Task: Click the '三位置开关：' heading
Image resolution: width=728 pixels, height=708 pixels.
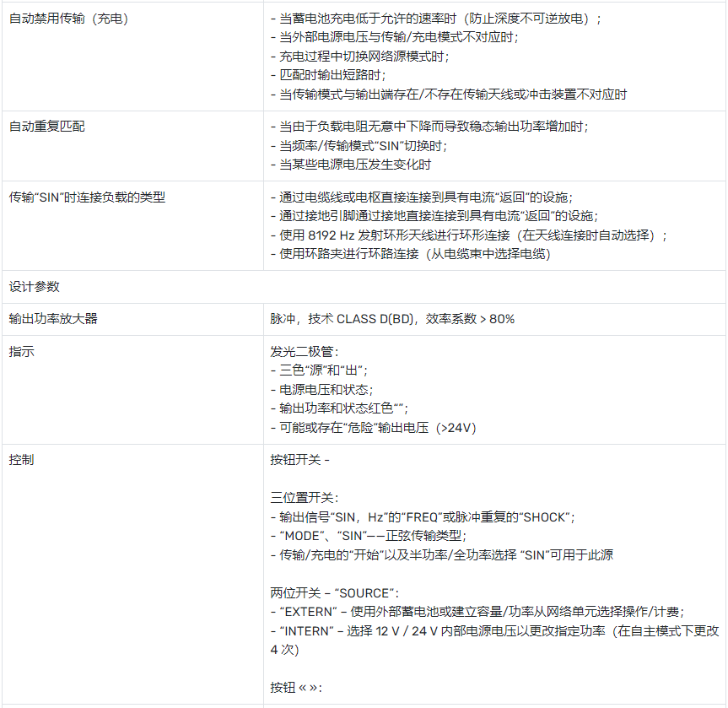Action: (x=305, y=498)
